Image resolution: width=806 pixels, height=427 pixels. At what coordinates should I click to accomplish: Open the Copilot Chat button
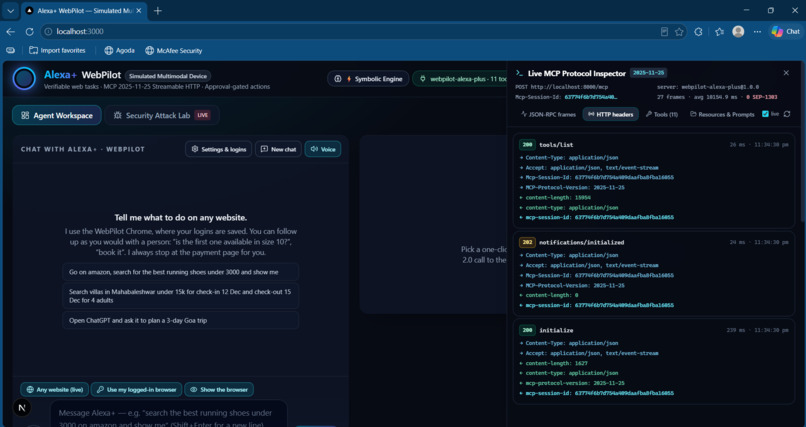click(x=785, y=32)
